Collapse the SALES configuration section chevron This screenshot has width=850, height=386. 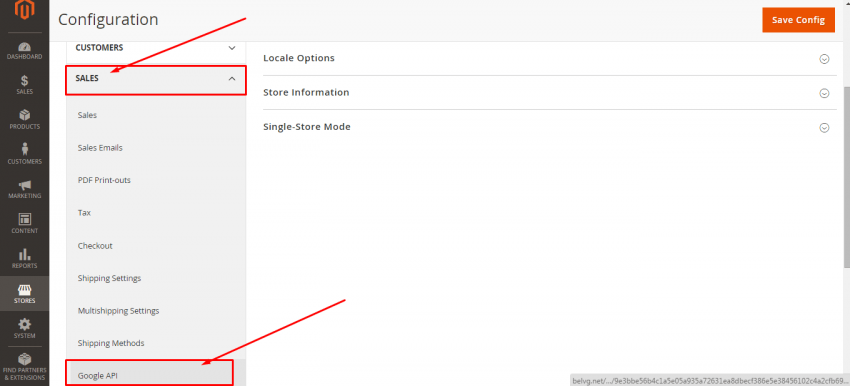coord(232,79)
